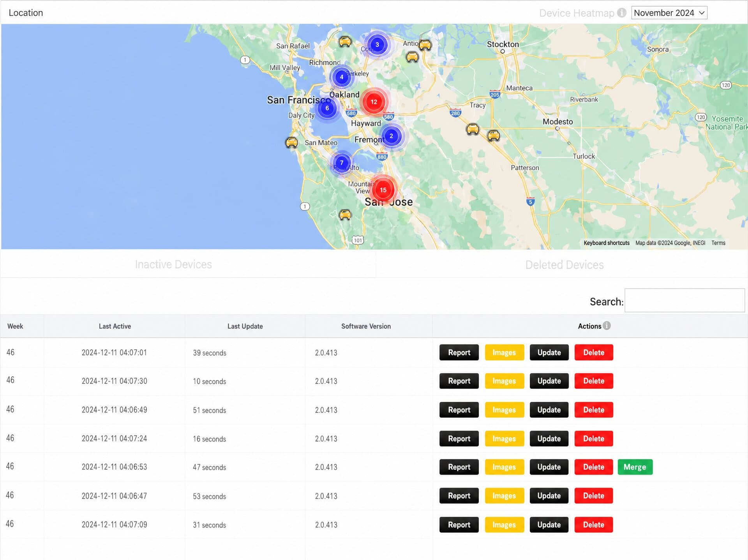This screenshot has height=560, width=748.
Task: Switch to the Deleted Devices tab
Action: click(564, 265)
